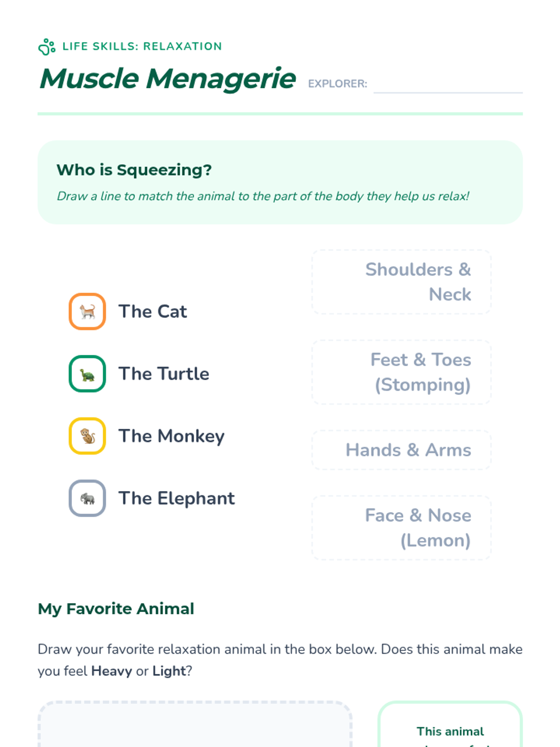The width and height of the screenshot is (560, 747).
Task: Click the cat icon tile
Action: (87, 311)
